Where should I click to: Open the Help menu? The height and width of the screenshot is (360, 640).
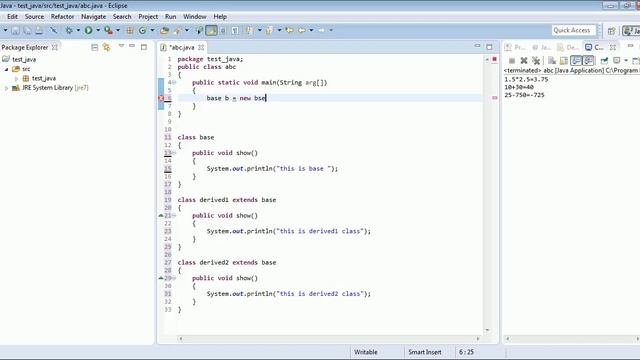220,17
